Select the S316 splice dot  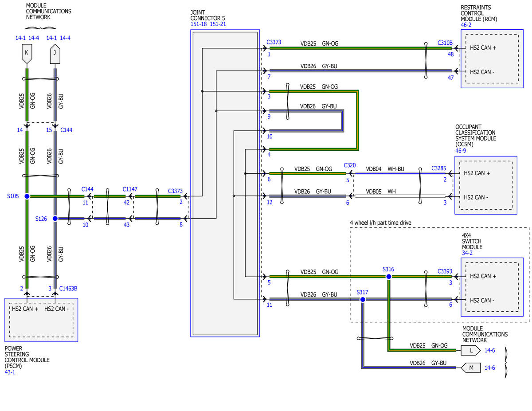[x=389, y=277]
